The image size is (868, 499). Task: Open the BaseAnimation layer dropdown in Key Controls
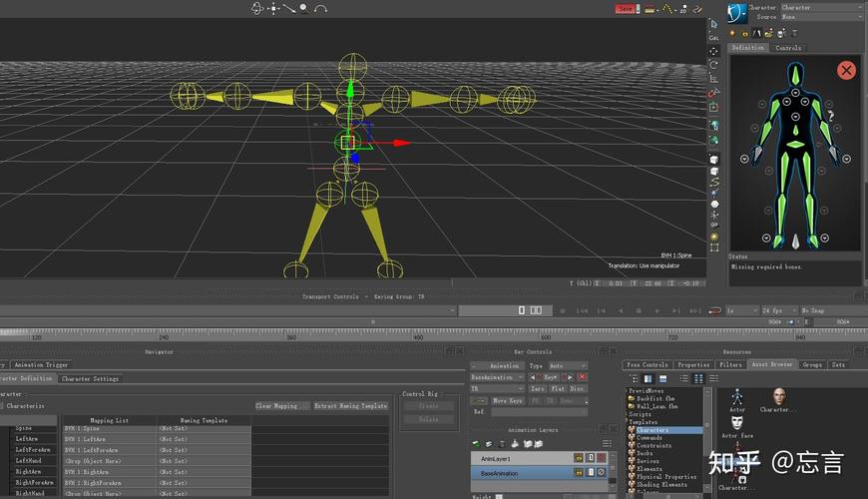point(497,377)
